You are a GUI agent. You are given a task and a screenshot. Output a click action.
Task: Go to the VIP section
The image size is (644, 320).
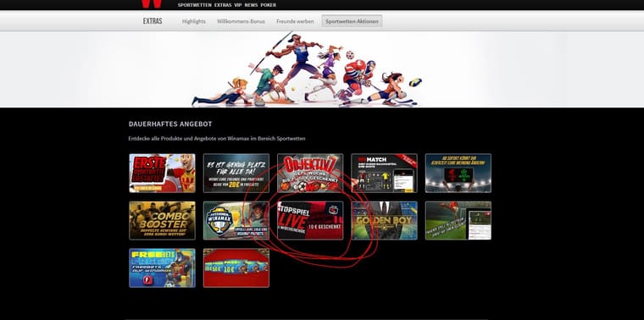[238, 5]
